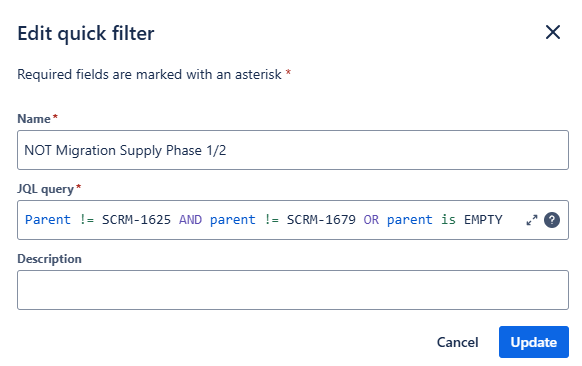Open JQL syntax help
The width and height of the screenshot is (582, 366).
552,220
